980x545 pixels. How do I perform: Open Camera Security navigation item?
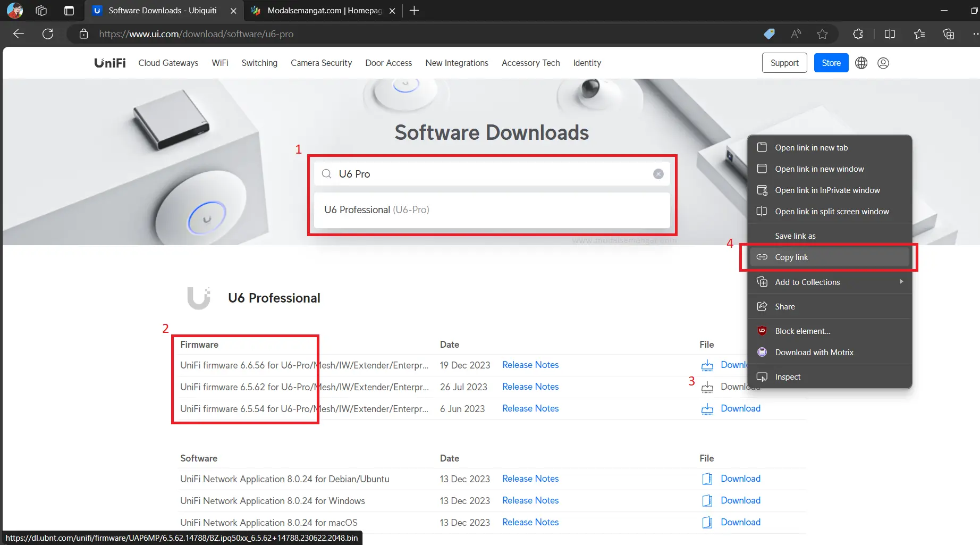321,63
